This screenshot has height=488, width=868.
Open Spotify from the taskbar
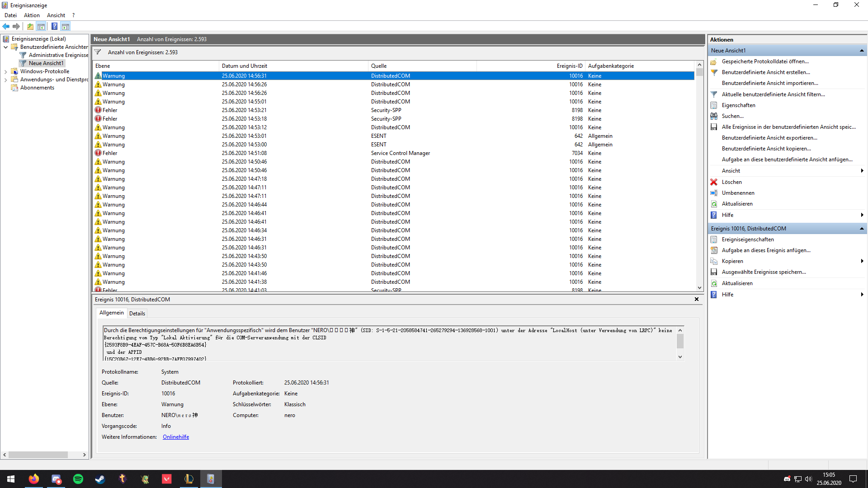click(x=78, y=479)
